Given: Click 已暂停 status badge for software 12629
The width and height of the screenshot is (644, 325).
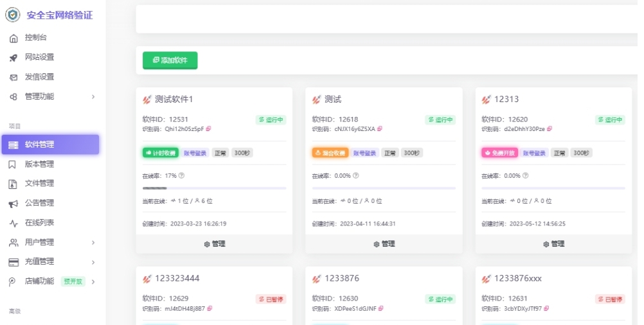Looking at the screenshot, I should point(271,299).
